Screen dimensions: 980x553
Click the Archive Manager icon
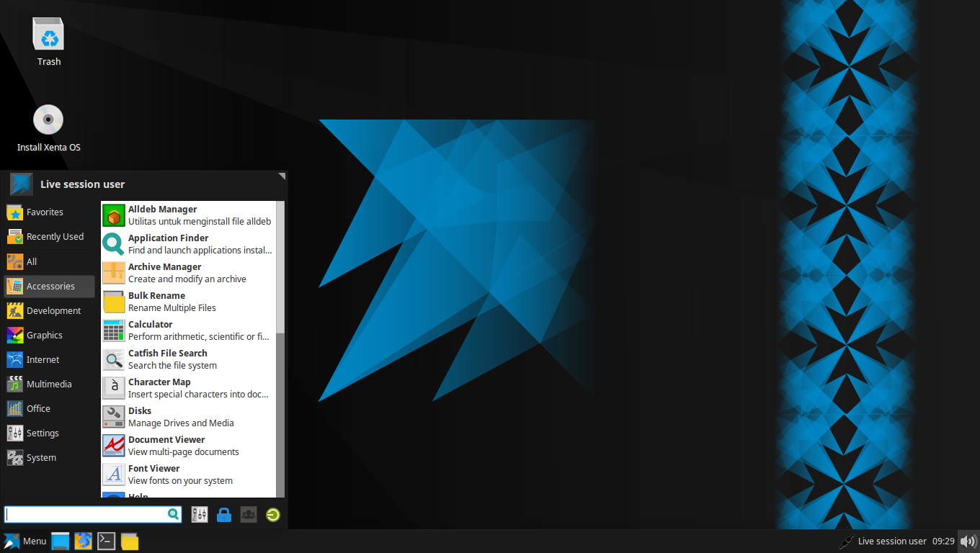pyautogui.click(x=114, y=273)
